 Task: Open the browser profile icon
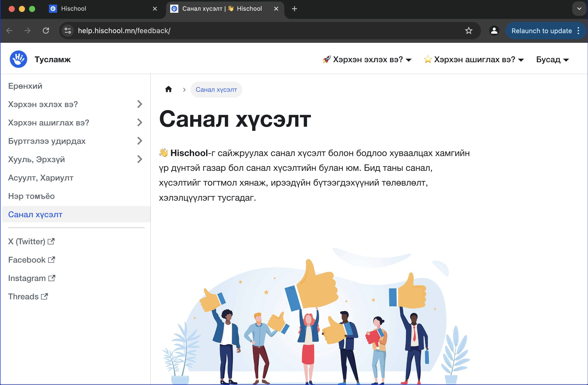[x=494, y=31]
